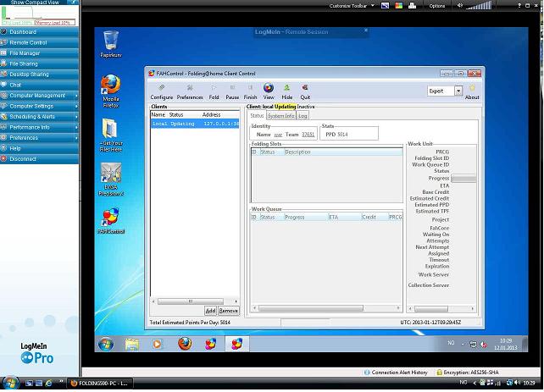544x392 pixels.
Task: Click the Fold toolbar icon
Action: point(214,91)
